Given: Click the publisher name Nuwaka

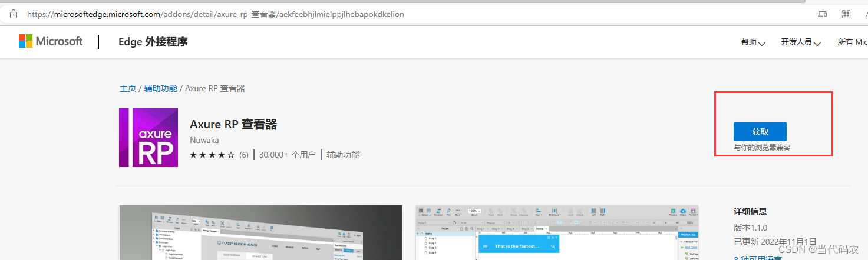Looking at the screenshot, I should coord(204,140).
